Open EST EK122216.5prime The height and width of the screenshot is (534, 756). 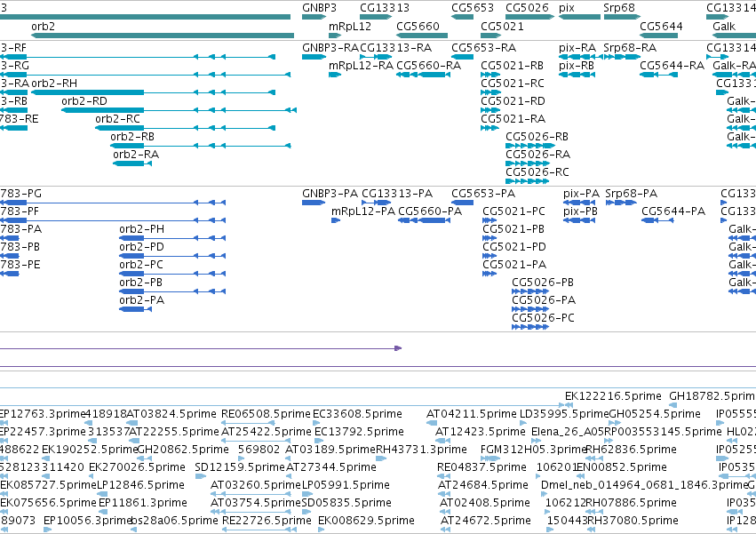(x=613, y=396)
